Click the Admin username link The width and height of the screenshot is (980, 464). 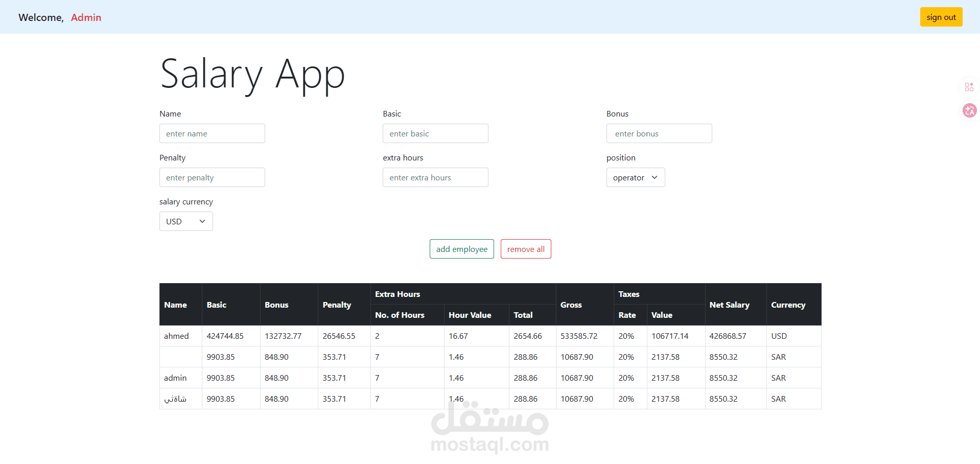tap(86, 17)
